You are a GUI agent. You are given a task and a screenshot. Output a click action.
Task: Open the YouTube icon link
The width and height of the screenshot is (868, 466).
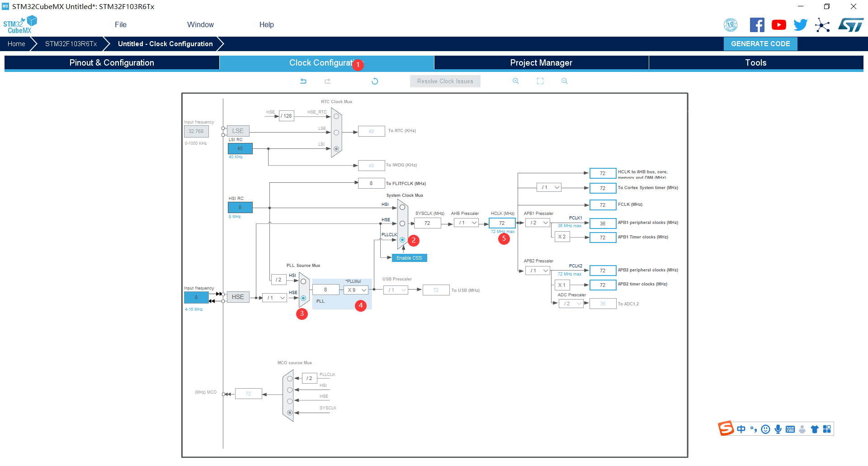[778, 25]
